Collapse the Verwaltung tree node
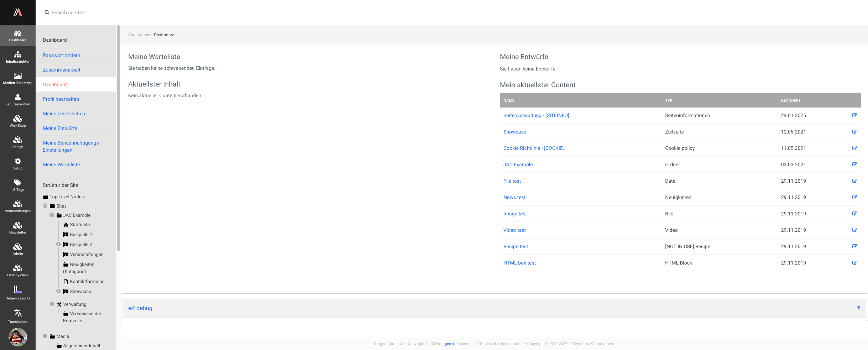The image size is (868, 350). [52, 304]
